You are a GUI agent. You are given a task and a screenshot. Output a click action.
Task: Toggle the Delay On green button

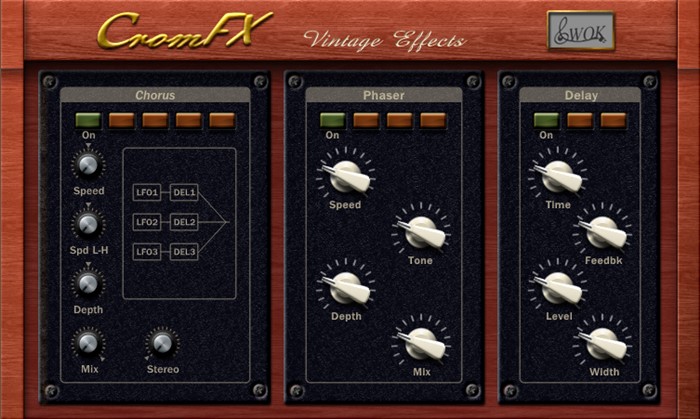click(546, 120)
